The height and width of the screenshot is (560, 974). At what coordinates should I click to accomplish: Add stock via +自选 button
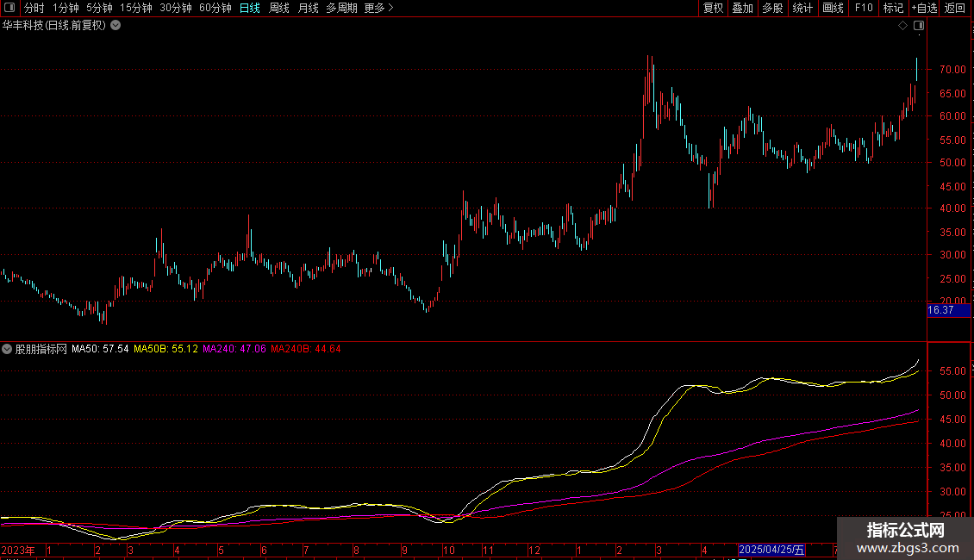(924, 8)
